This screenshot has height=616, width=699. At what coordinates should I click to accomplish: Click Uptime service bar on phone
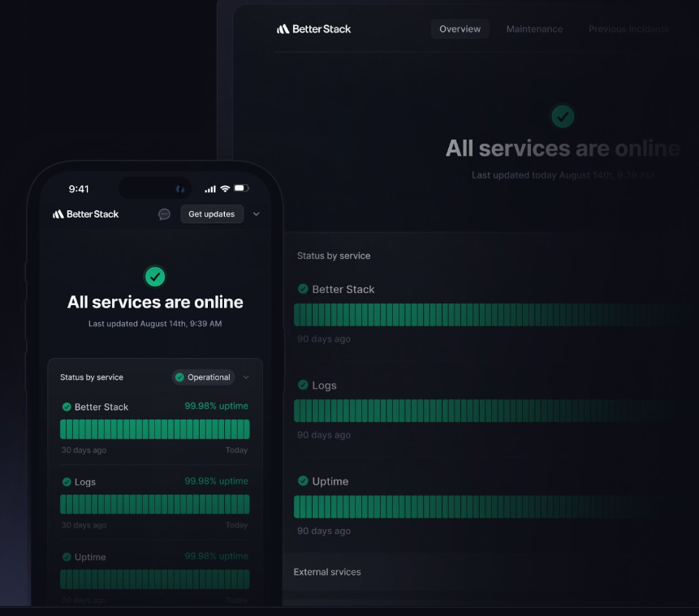(155, 579)
